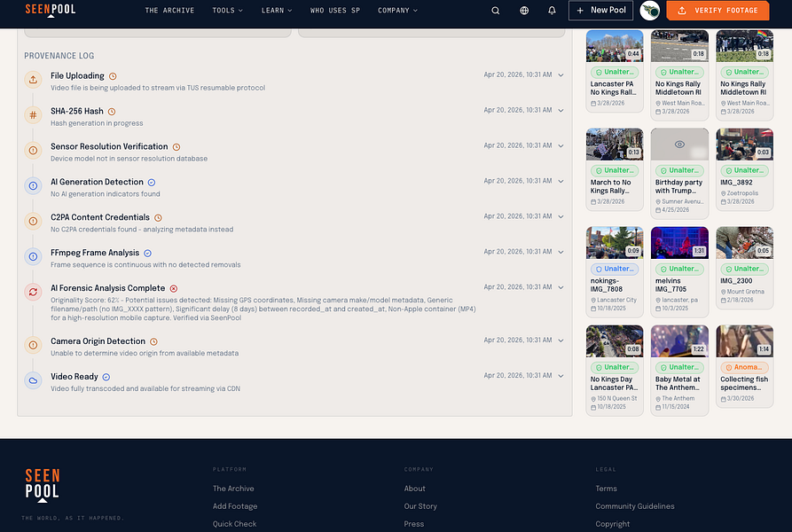This screenshot has height=532, width=792.
Task: Click the SHA-256 Hash hashtag icon
Action: [x=33, y=115]
